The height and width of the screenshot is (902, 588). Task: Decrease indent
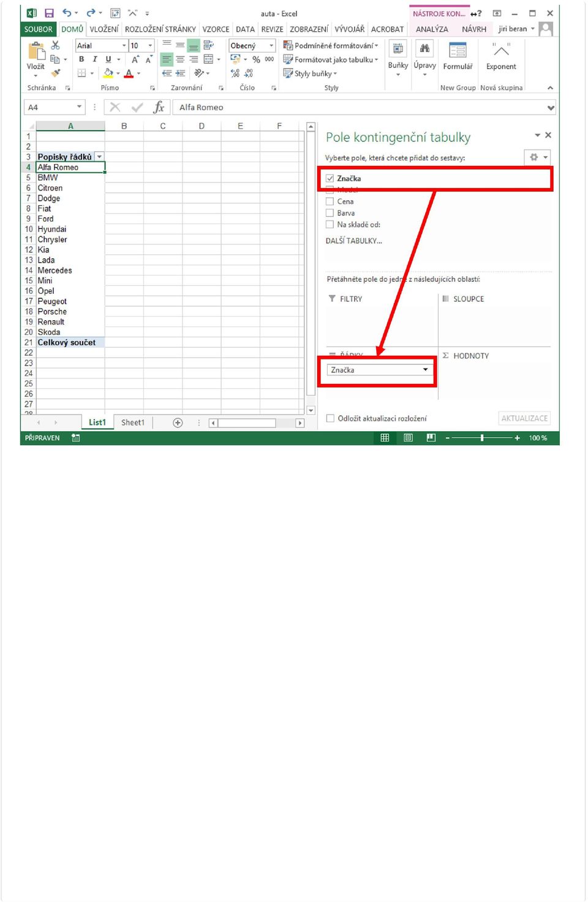(x=167, y=73)
